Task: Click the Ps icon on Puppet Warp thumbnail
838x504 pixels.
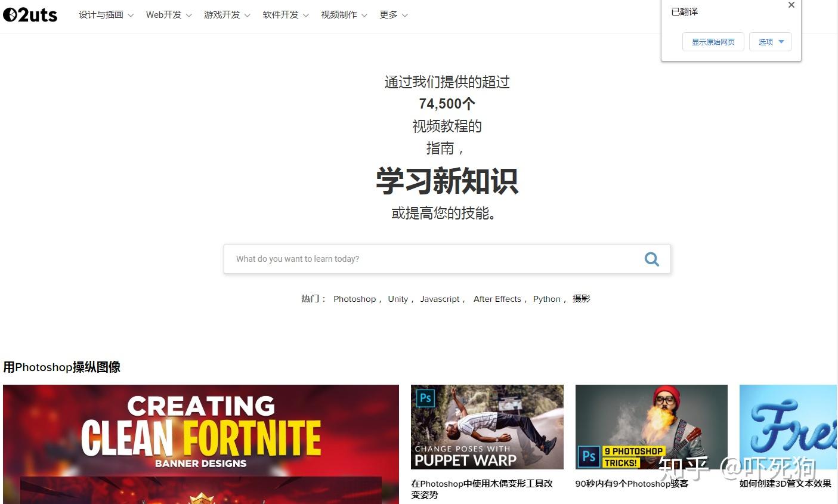Action: tap(425, 398)
